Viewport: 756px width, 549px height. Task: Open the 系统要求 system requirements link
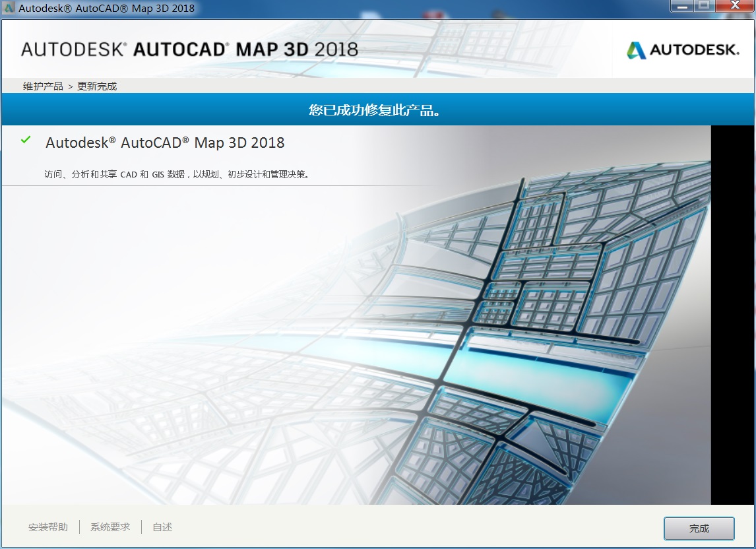110,527
